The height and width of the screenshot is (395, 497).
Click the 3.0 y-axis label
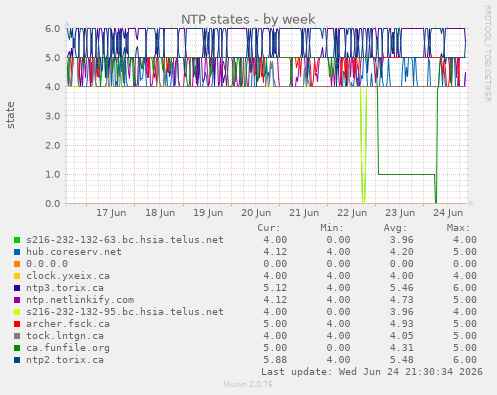(53, 116)
